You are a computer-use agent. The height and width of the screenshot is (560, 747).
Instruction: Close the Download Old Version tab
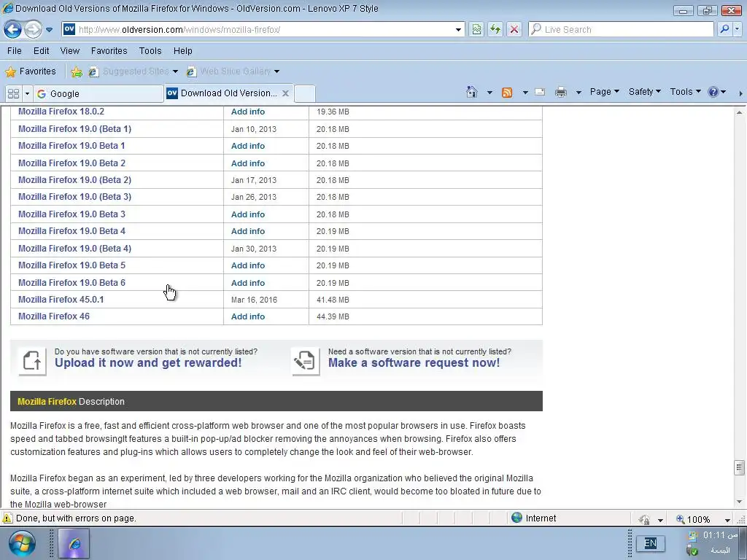pyautogui.click(x=285, y=93)
